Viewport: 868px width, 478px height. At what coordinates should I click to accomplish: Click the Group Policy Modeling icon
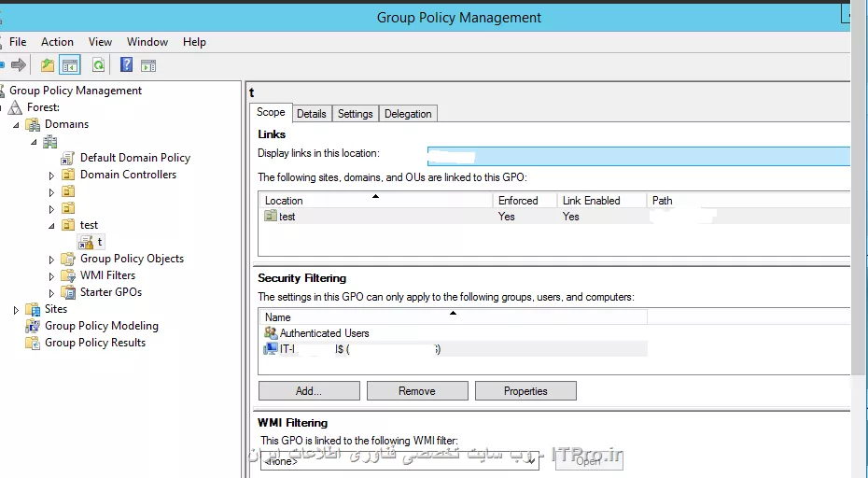pos(34,326)
